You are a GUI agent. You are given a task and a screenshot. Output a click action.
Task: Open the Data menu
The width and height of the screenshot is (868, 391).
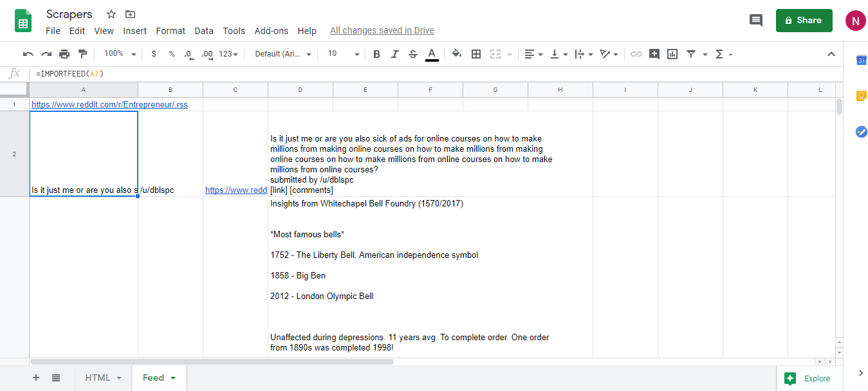204,31
